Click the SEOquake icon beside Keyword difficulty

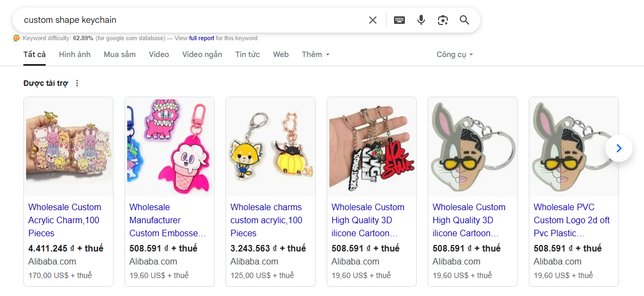(16, 38)
